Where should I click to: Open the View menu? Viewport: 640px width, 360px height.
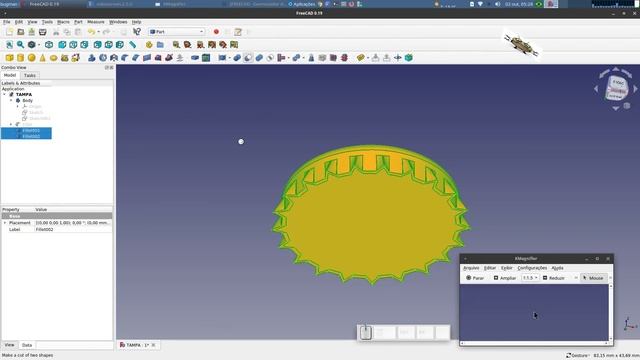coord(32,22)
